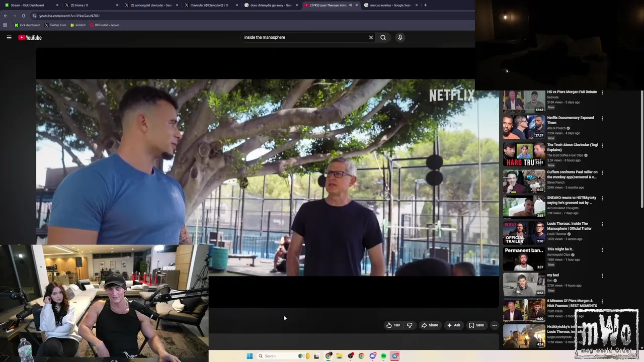Open the YouTube hamburger guide menu

[9, 37]
